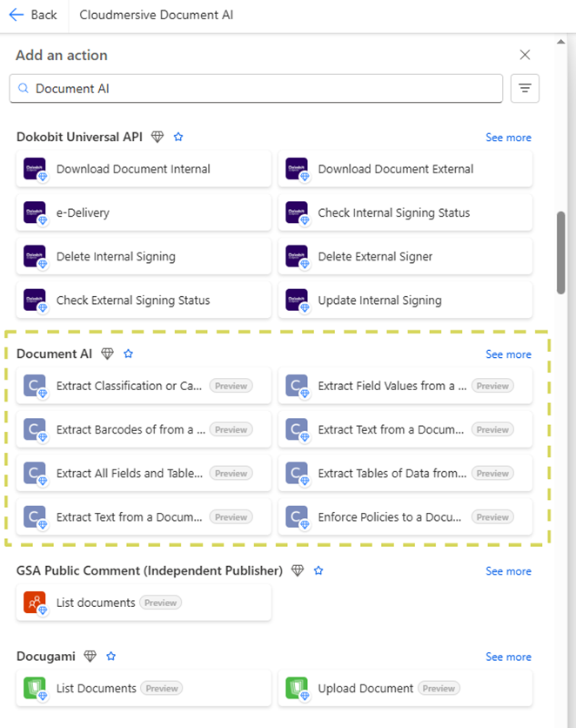Click premium diamond icon beside Dokobit Universal API
Screen dimensions: 576x728
pos(157,137)
